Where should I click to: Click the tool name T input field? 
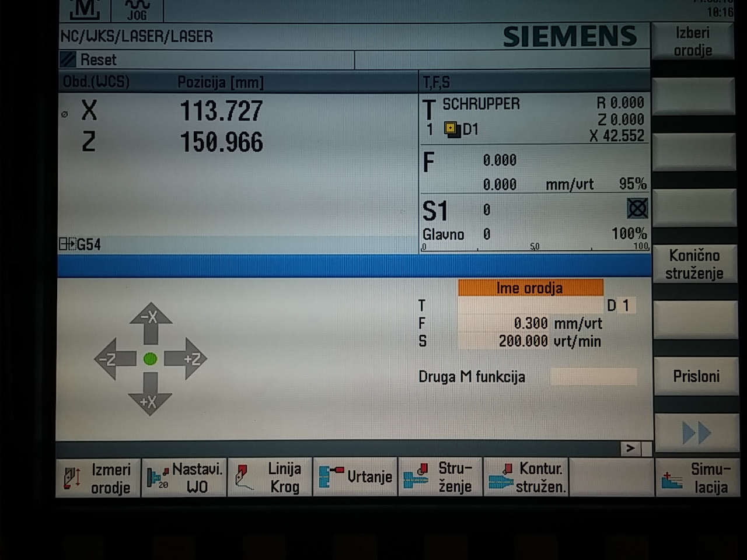click(x=529, y=305)
